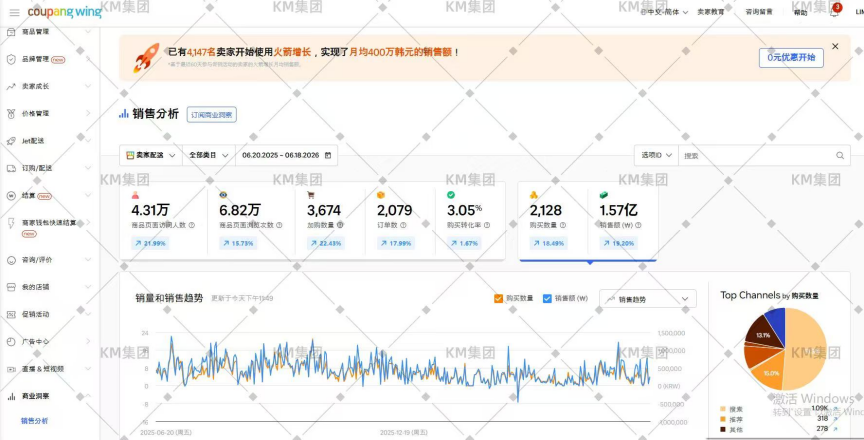Open the 销售趋势 chart type dropdown

click(647, 299)
